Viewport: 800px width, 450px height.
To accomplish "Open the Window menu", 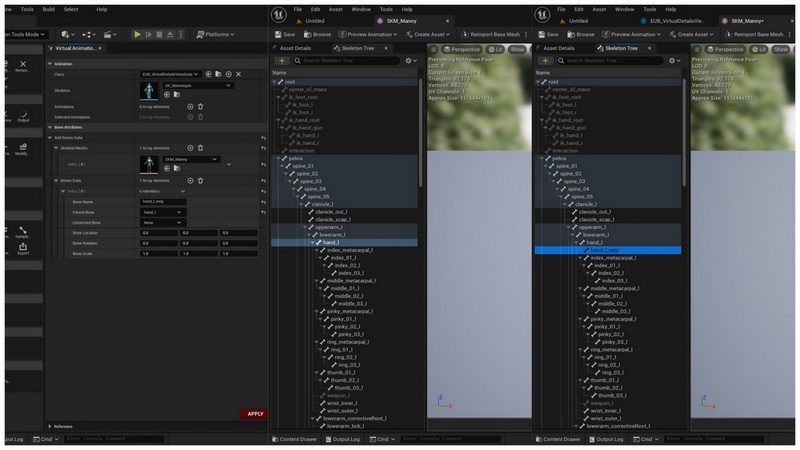I will [x=361, y=8].
